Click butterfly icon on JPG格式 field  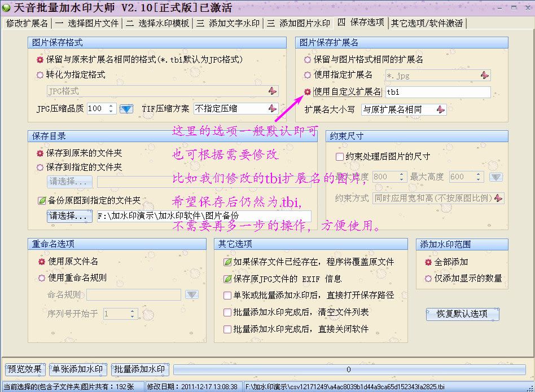tap(272, 91)
